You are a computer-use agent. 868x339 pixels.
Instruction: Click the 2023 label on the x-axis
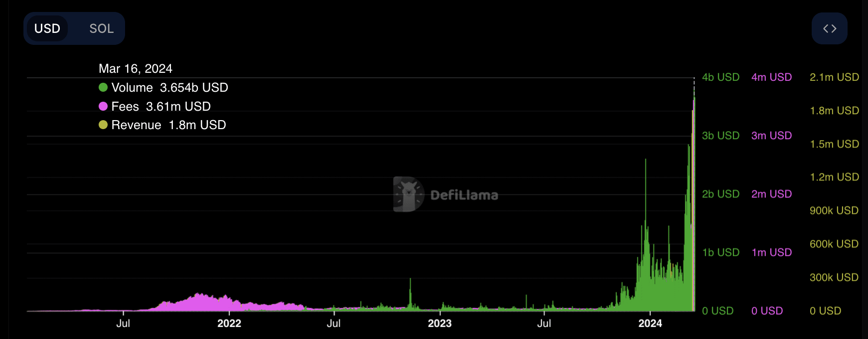click(x=439, y=324)
